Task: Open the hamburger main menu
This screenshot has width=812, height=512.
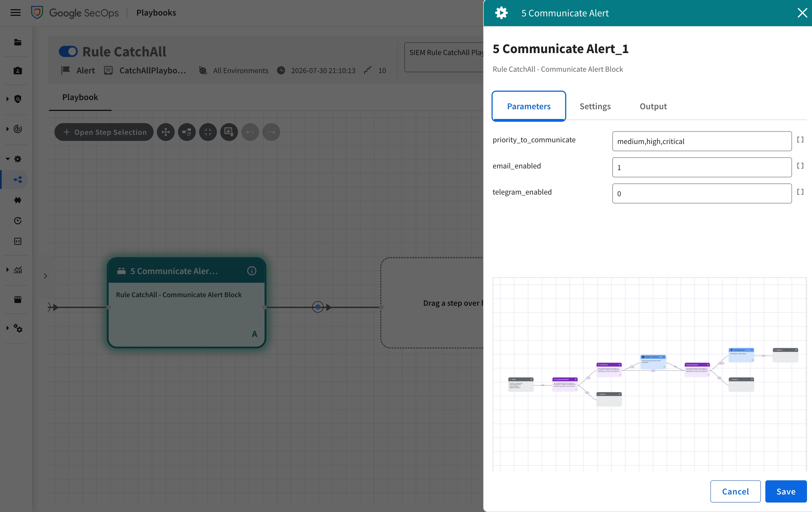Action: coord(16,13)
